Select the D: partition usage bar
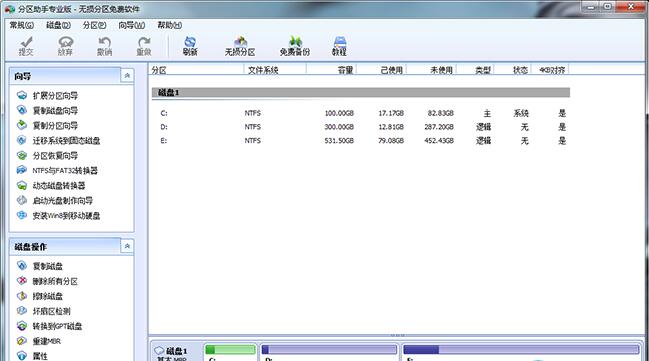The height and width of the screenshot is (361, 649). coord(329,350)
